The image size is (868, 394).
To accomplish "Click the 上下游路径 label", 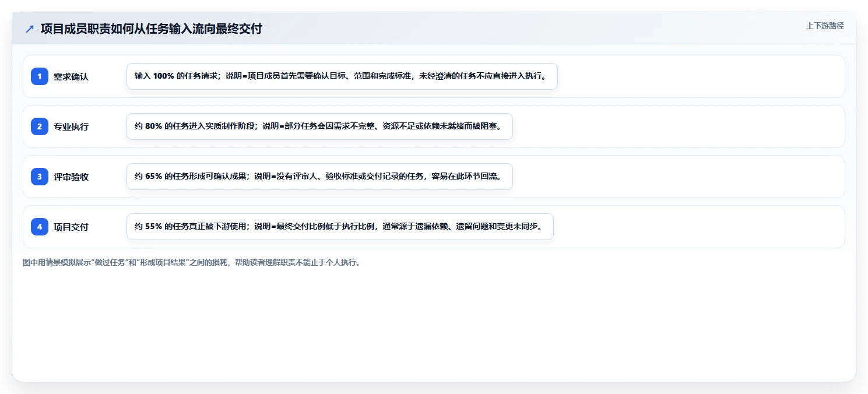I will [x=825, y=26].
